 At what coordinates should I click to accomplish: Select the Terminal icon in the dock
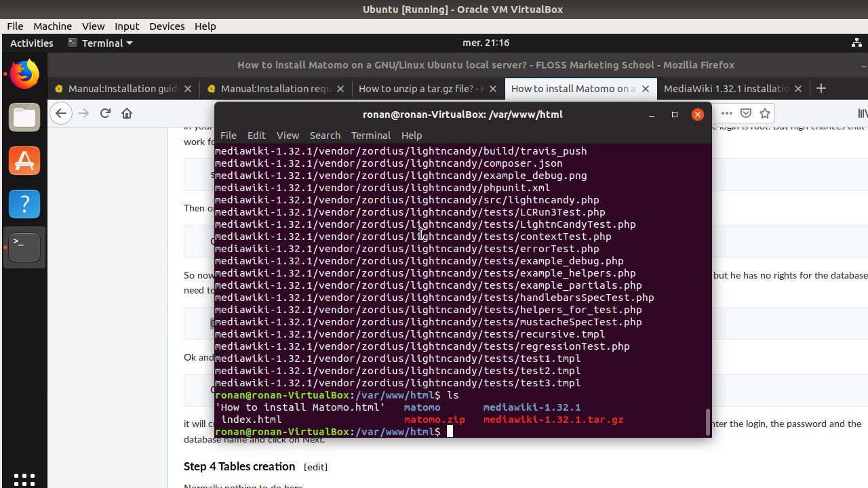[x=24, y=247]
